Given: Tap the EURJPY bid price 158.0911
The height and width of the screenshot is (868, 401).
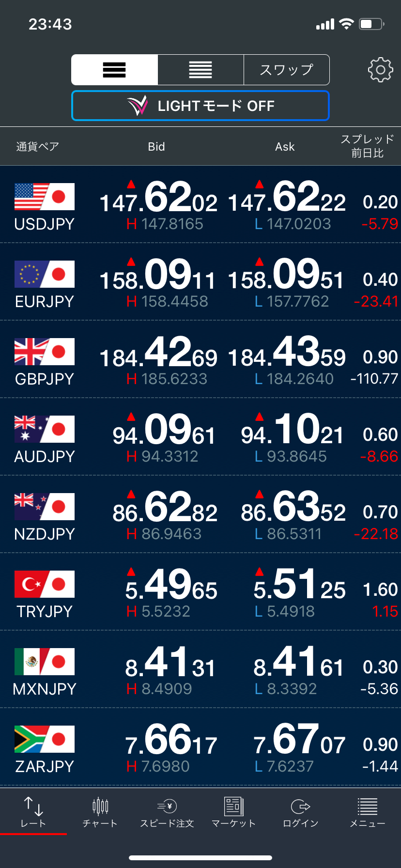Looking at the screenshot, I should (158, 276).
